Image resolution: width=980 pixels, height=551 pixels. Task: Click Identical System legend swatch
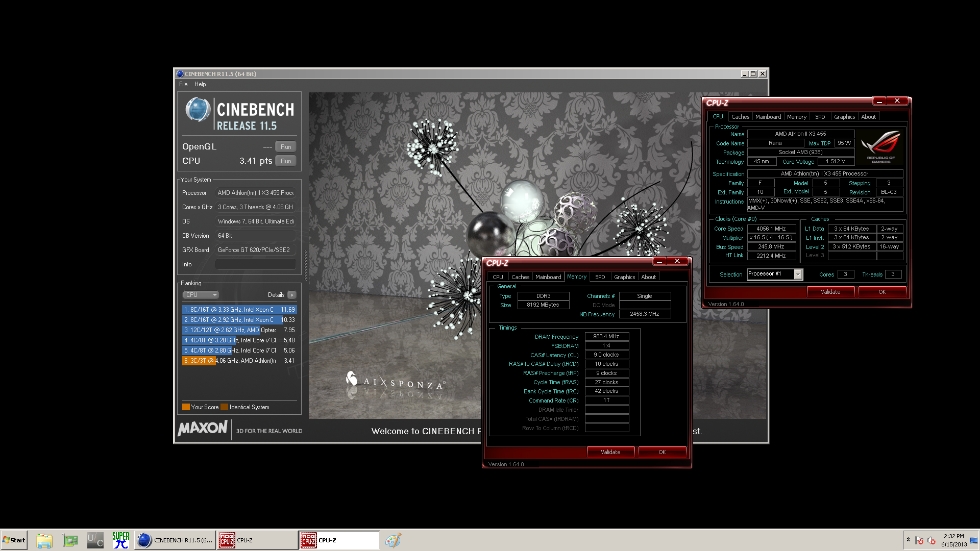(x=225, y=407)
